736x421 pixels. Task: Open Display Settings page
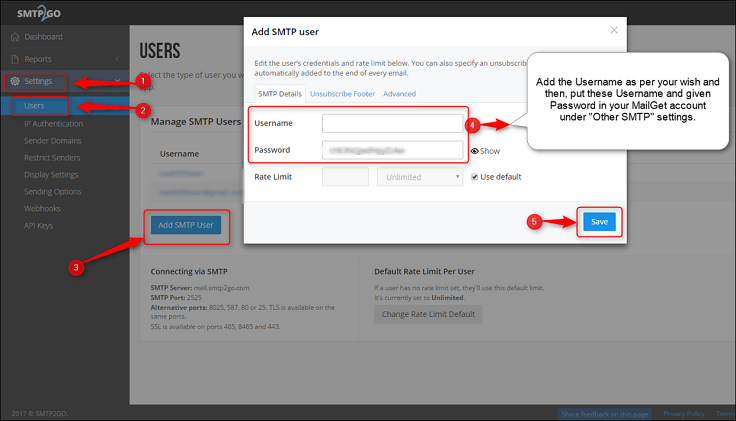51,175
